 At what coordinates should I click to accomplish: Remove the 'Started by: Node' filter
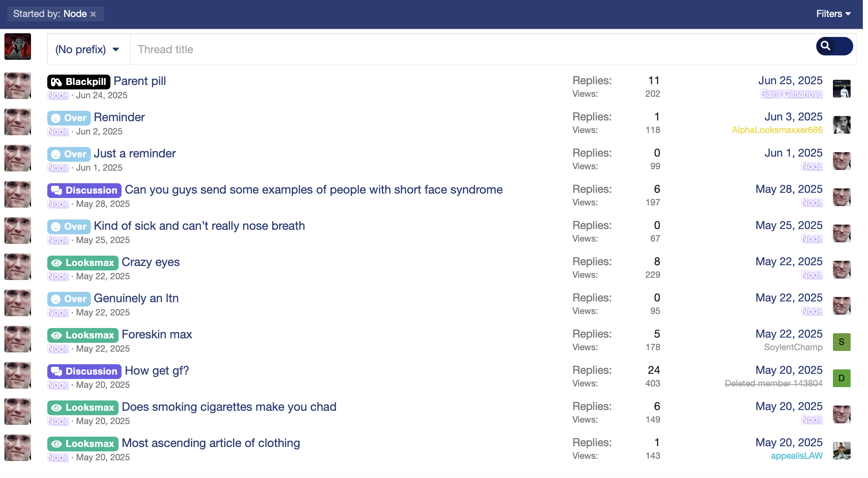(x=93, y=14)
